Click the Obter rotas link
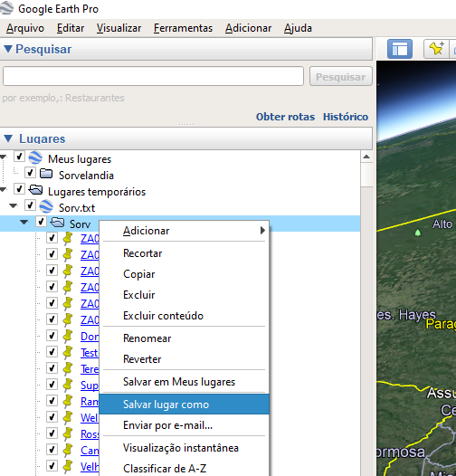 [285, 117]
